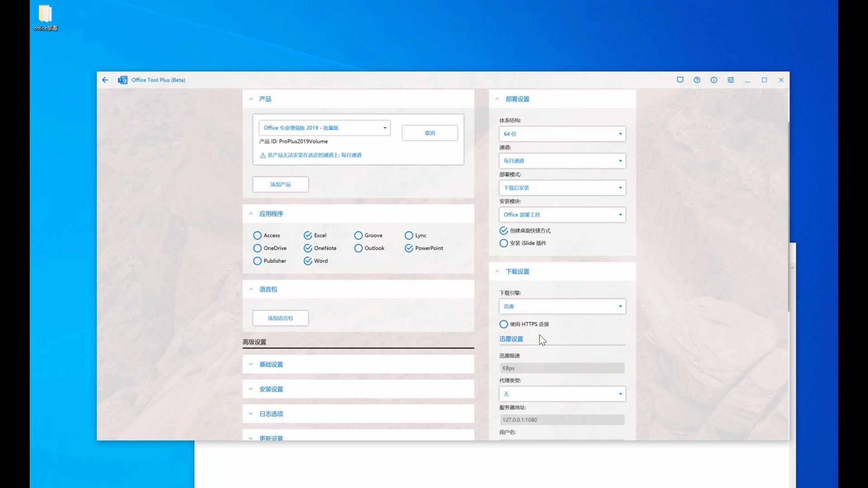This screenshot has width=868, height=488.
Task: Toggle 创建桌面快捷方式 checkbox
Action: pyautogui.click(x=504, y=230)
